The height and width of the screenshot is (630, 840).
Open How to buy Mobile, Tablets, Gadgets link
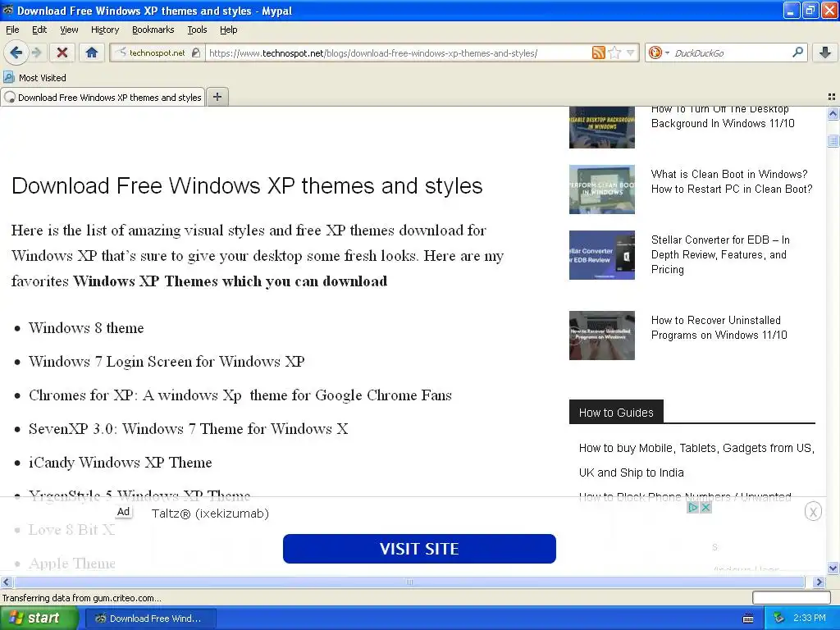[x=696, y=460]
